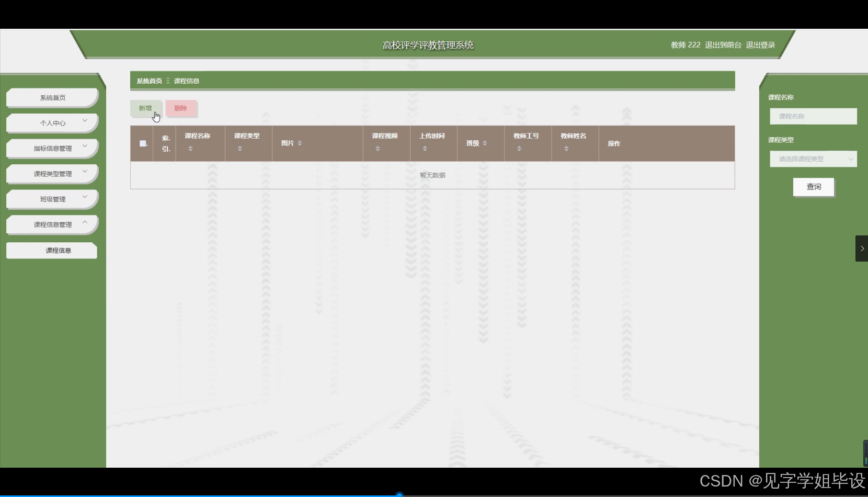Tick the select-all checkbox in table header
Viewport: 868px width, 497px height.
tap(143, 143)
